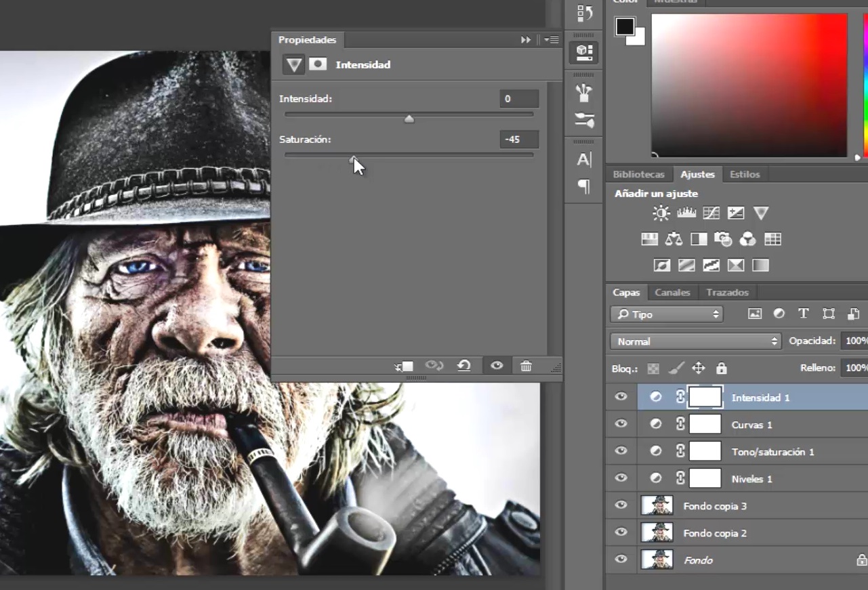
Task: Toggle lock transparent pixels
Action: 653,368
